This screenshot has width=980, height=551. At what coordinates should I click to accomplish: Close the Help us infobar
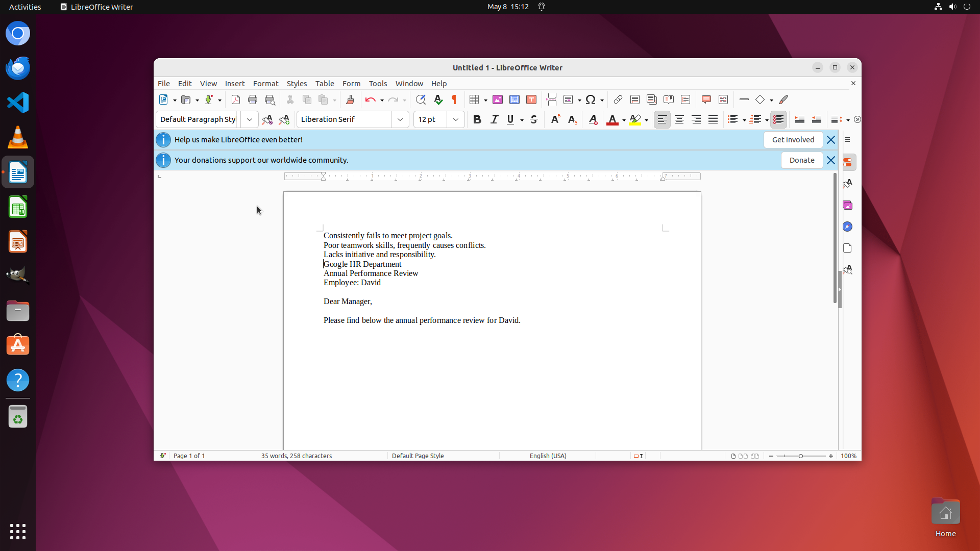click(x=830, y=140)
